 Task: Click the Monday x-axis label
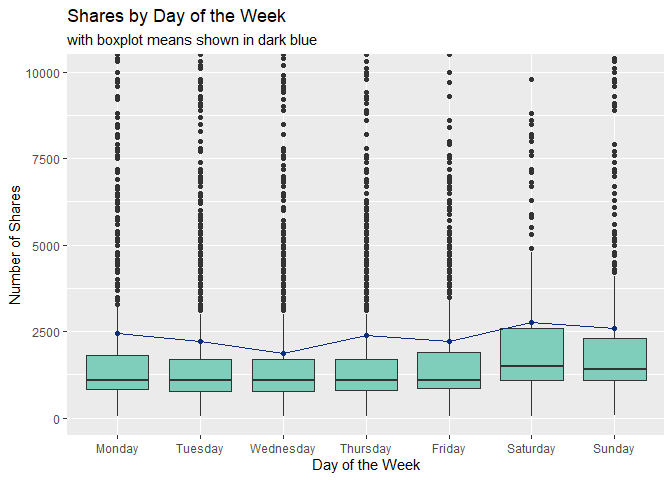click(x=118, y=448)
